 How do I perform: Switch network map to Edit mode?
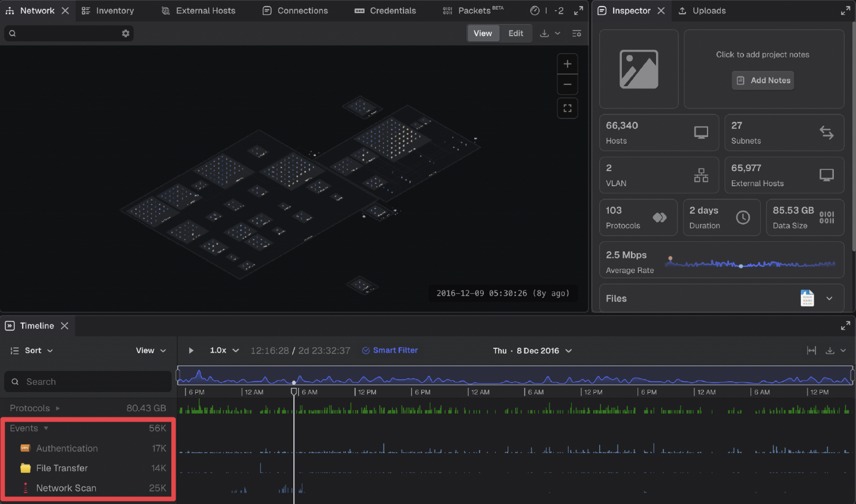coord(515,34)
